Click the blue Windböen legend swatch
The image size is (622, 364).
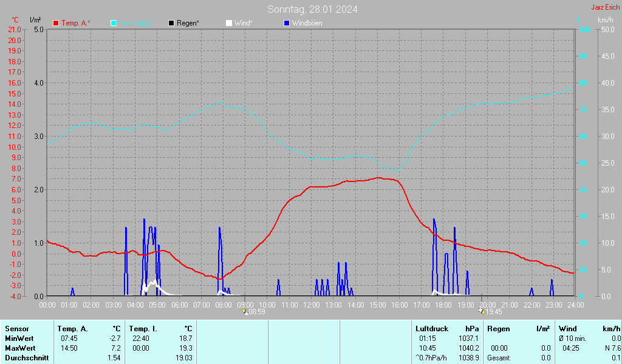coord(287,24)
